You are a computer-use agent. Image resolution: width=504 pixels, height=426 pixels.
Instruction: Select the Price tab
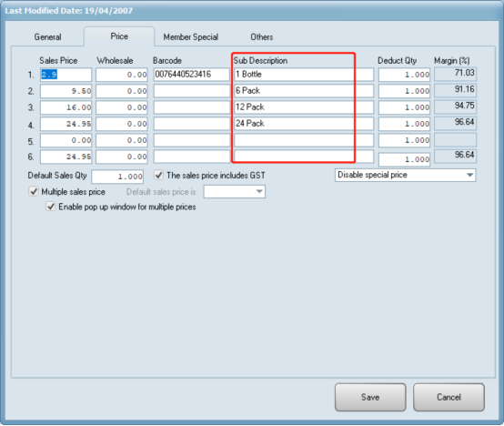[x=119, y=36]
